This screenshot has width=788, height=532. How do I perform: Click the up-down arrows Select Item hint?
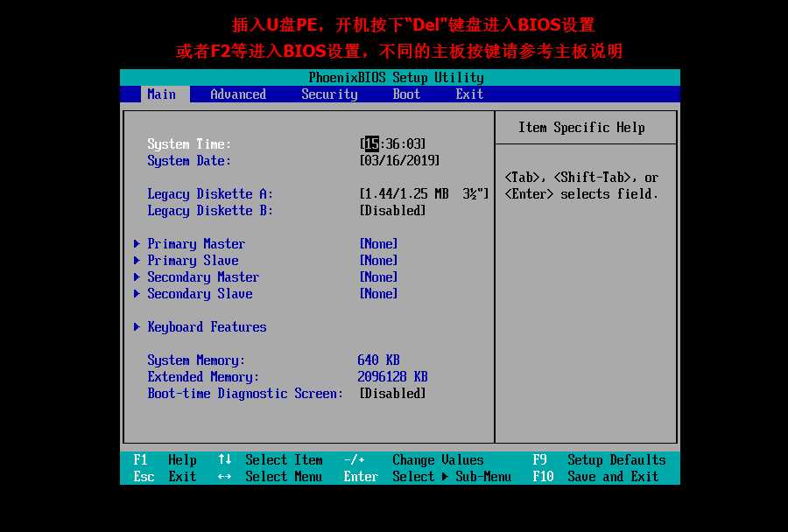(x=271, y=459)
